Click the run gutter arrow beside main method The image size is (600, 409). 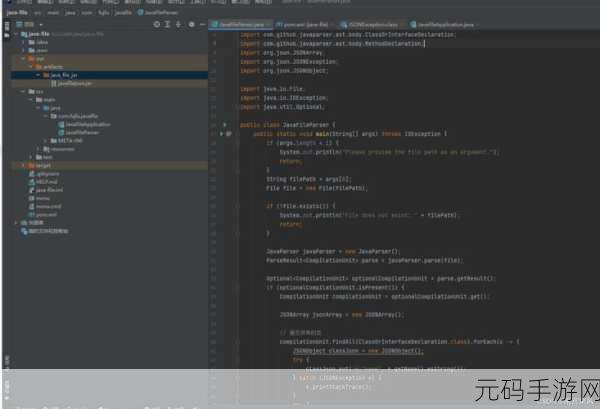(x=222, y=134)
